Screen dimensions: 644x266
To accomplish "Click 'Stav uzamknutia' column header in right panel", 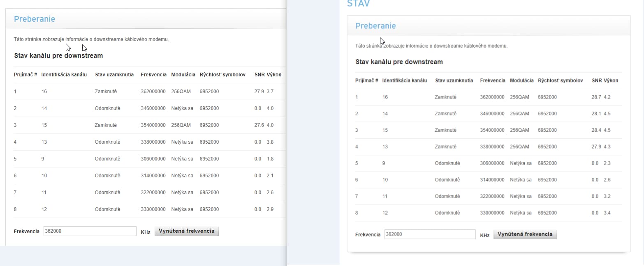I will tap(454, 81).
